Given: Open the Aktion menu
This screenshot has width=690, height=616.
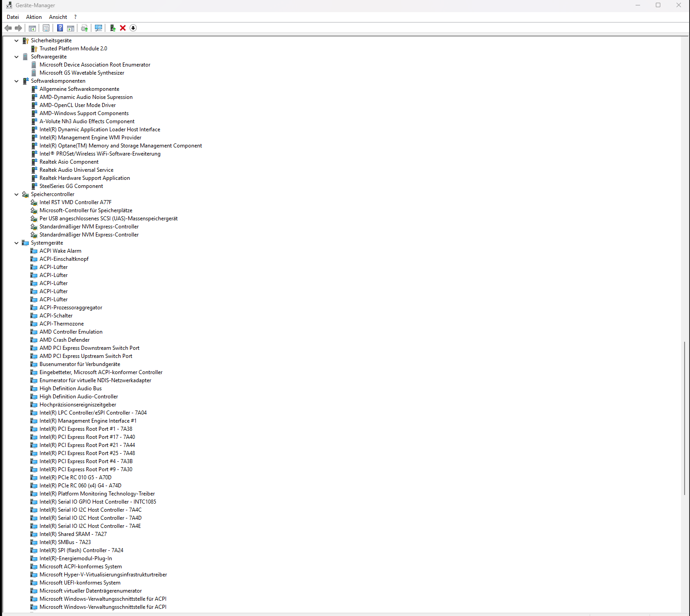Looking at the screenshot, I should pyautogui.click(x=34, y=17).
